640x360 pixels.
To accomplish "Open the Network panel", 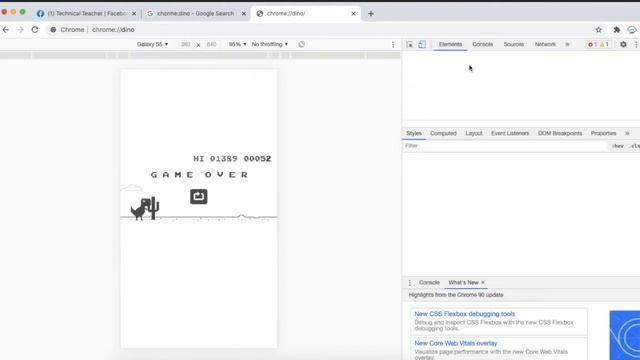I will (x=545, y=44).
